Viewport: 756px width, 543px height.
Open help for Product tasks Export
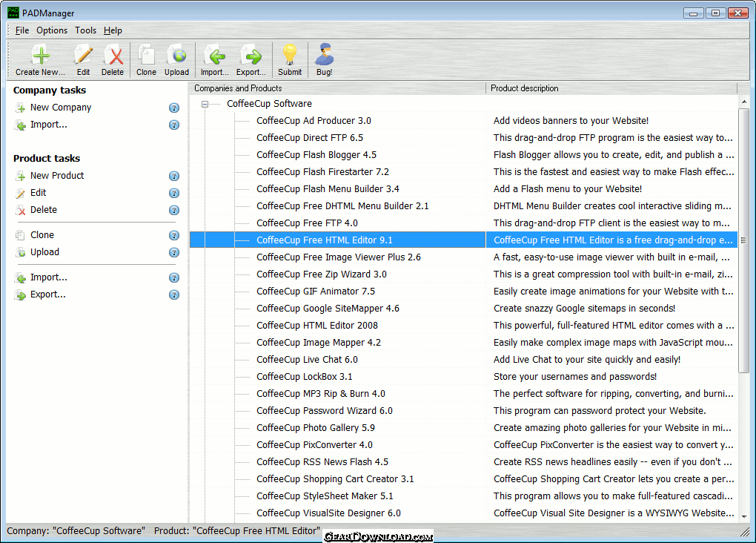coord(174,295)
